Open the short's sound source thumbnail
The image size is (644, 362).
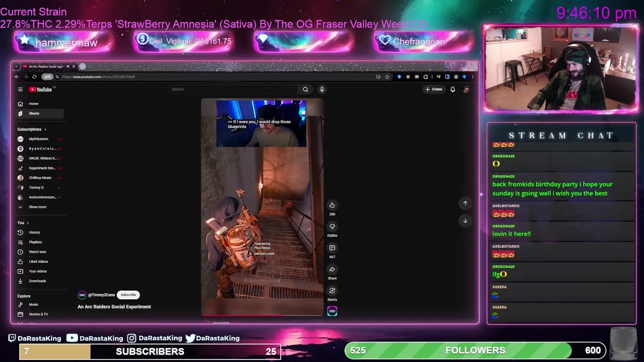pos(332,311)
